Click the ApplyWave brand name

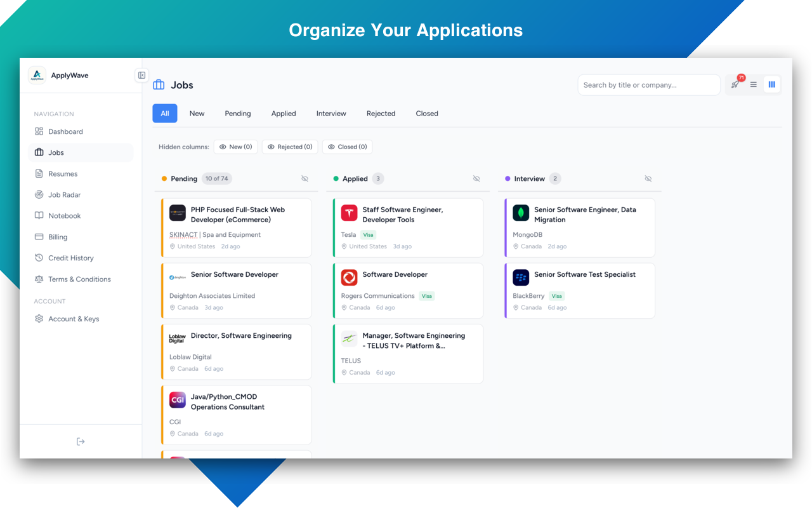(x=70, y=76)
